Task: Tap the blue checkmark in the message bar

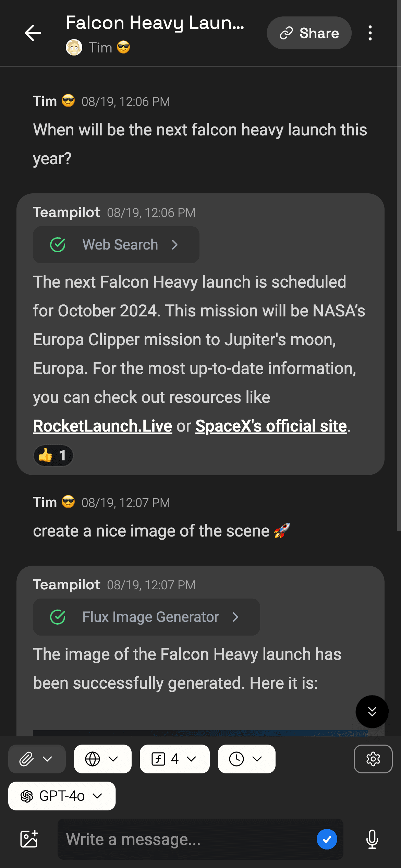Action: (x=327, y=839)
